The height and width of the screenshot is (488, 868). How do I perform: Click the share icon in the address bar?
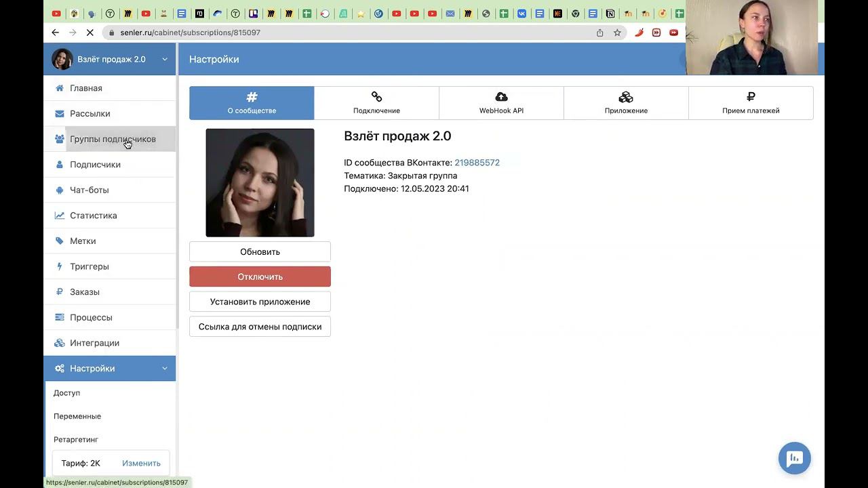click(x=599, y=33)
